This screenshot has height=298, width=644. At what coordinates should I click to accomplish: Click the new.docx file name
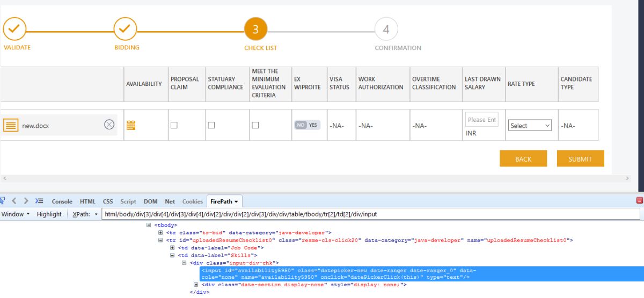[36, 126]
